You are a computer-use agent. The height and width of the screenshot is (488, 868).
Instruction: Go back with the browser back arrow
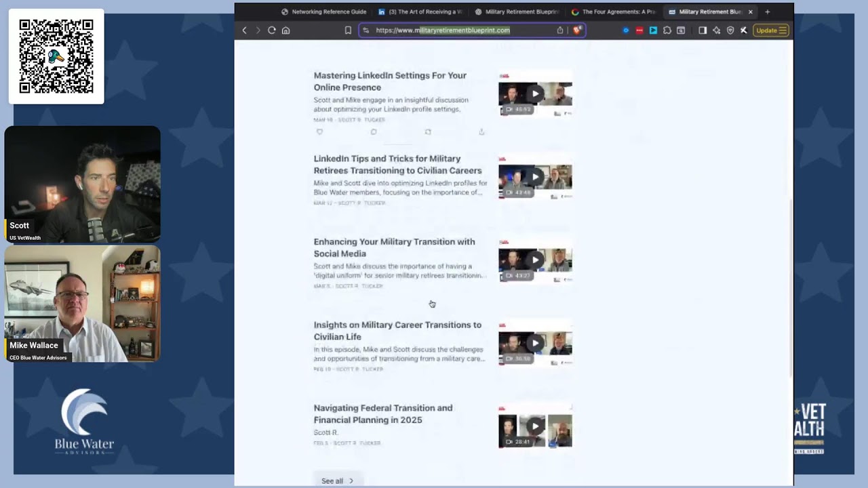[x=245, y=30]
